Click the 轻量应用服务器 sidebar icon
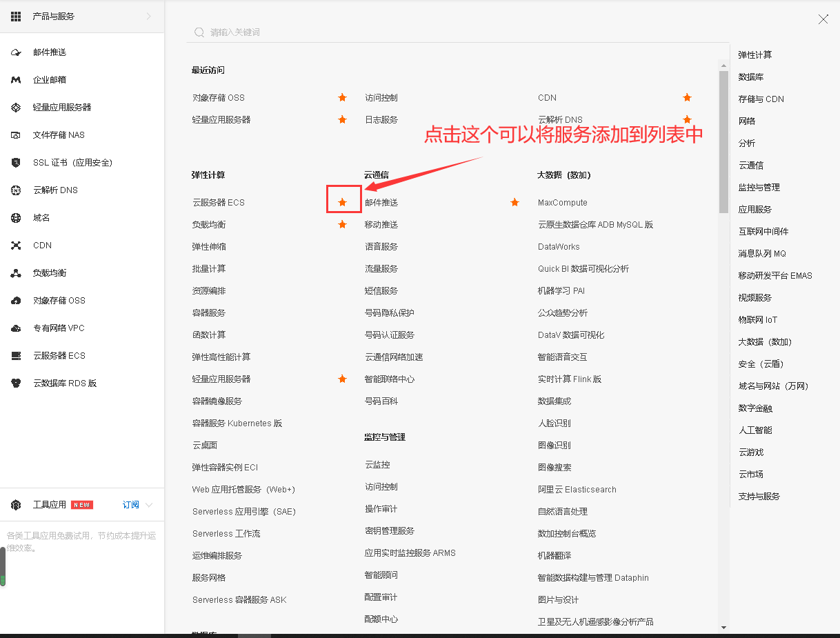 point(16,108)
